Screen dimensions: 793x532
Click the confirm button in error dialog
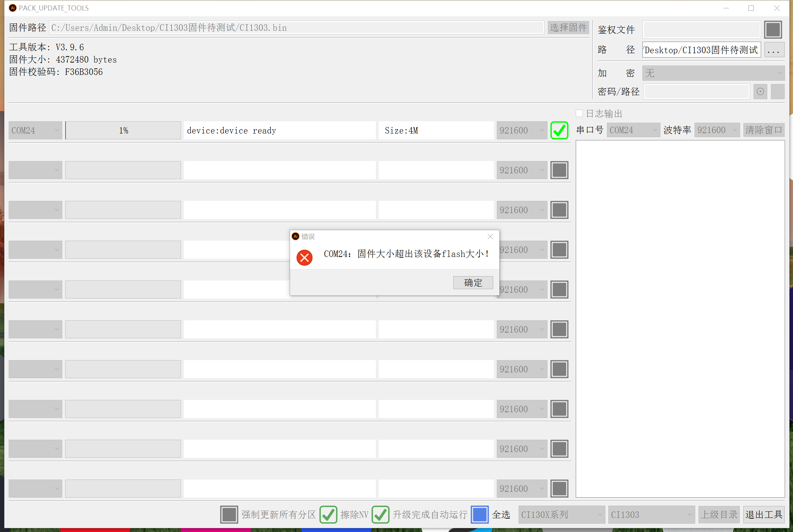[x=473, y=283]
